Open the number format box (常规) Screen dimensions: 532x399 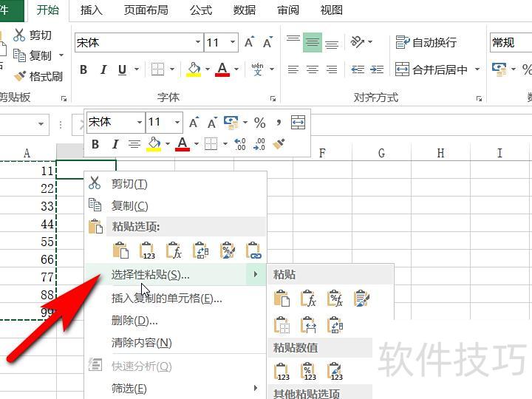(x=511, y=42)
